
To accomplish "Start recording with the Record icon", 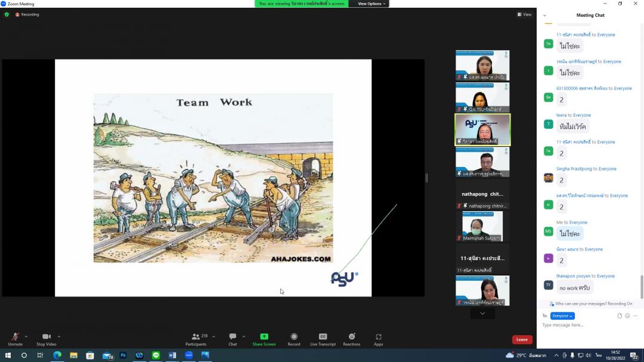I will (294, 337).
